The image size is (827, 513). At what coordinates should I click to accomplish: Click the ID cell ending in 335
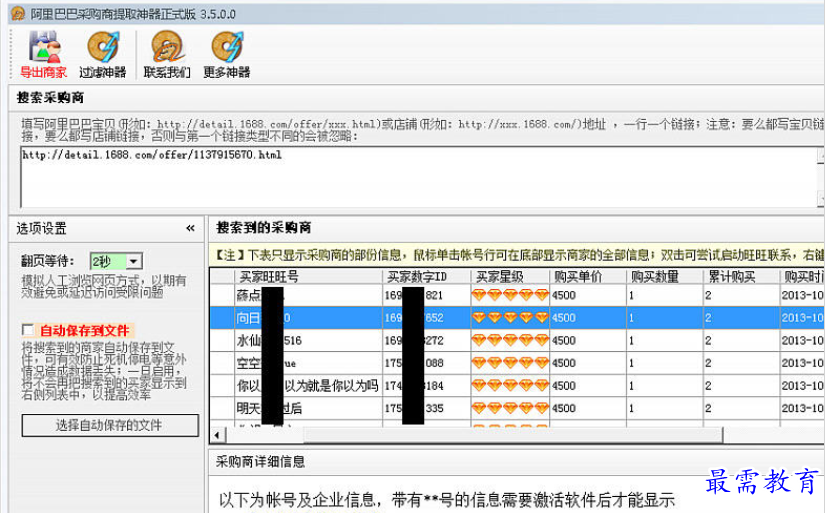coord(426,409)
